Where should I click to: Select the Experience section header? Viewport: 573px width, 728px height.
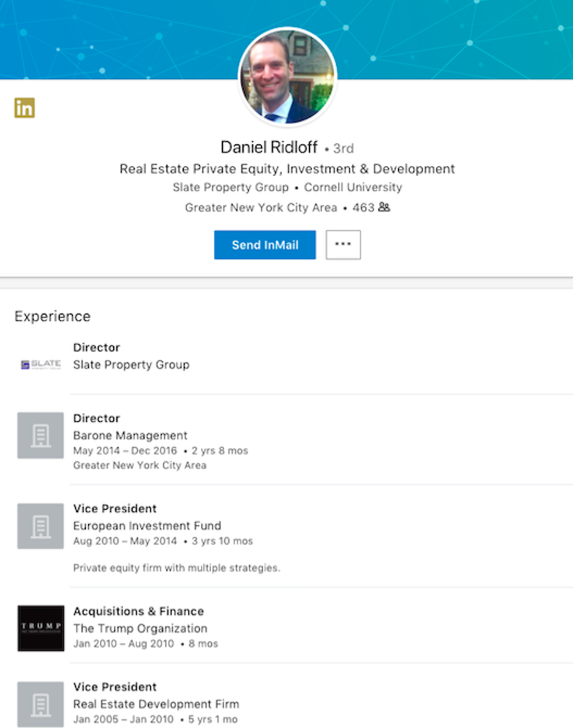click(x=52, y=316)
